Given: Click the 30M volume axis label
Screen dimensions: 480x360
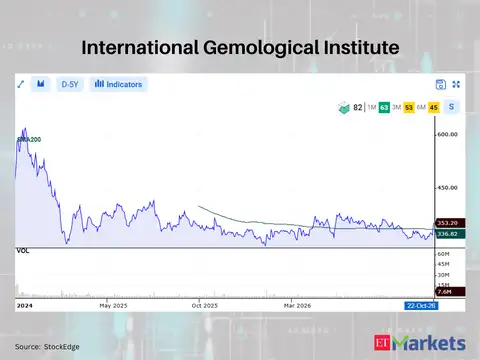Looking at the screenshot, I should [x=443, y=275].
